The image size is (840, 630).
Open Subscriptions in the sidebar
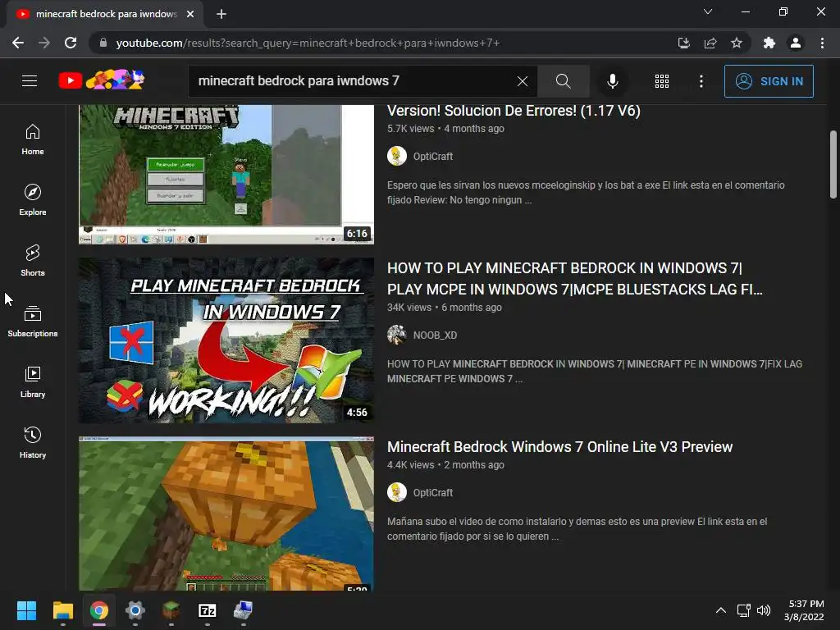coord(33,321)
